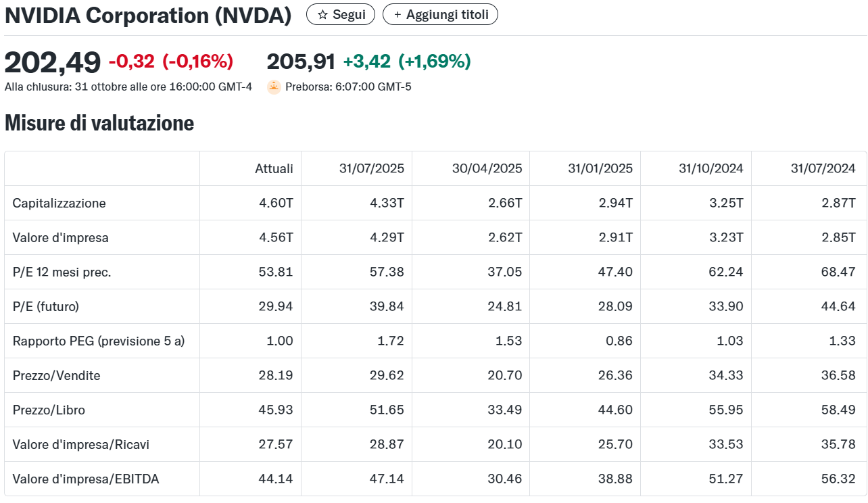Click the pre-market price 205,91

pos(301,62)
